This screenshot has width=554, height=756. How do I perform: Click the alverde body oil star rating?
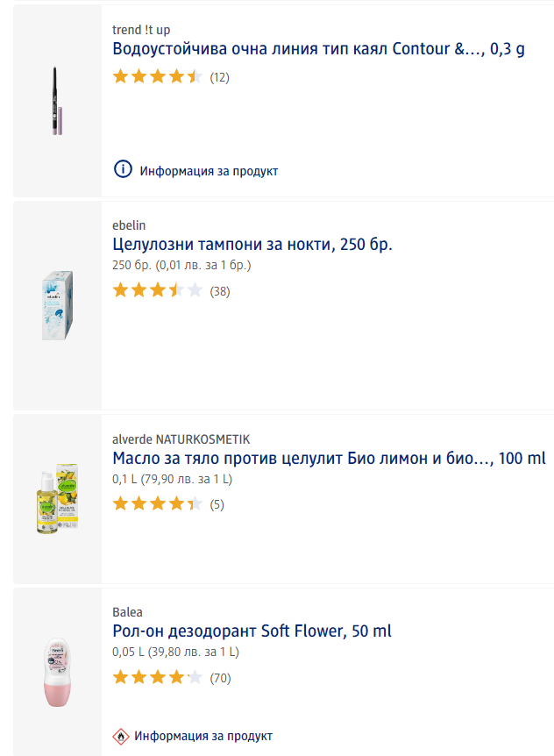pyautogui.click(x=158, y=504)
